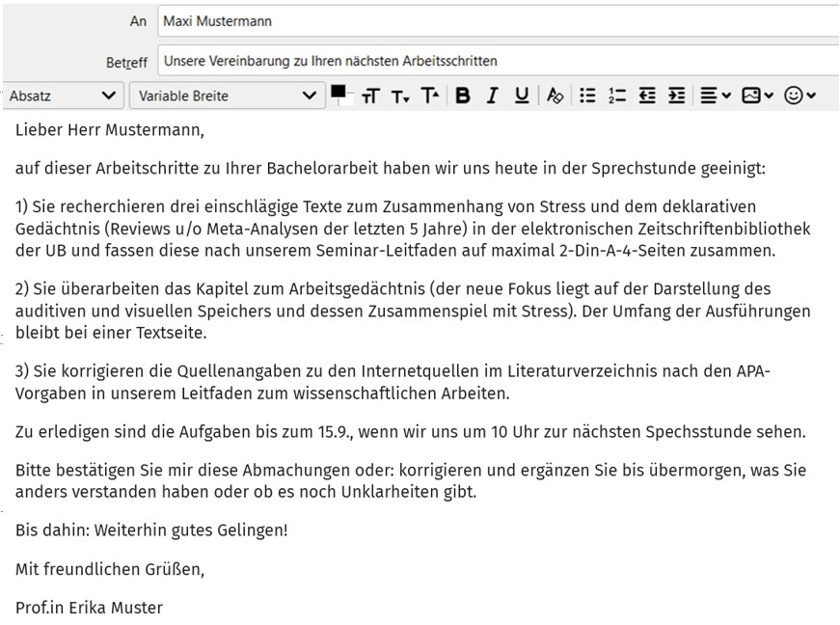
Task: Click the increase font size icon
Action: (430, 95)
